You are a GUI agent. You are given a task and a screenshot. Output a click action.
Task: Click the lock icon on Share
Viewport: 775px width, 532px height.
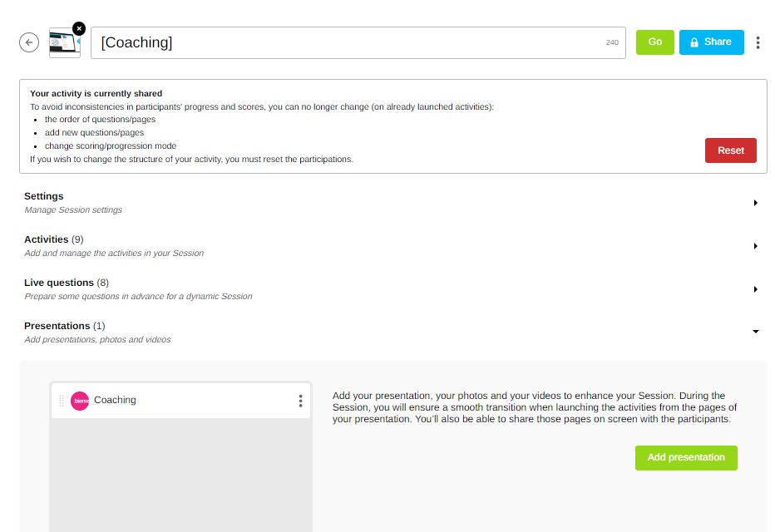(x=694, y=42)
